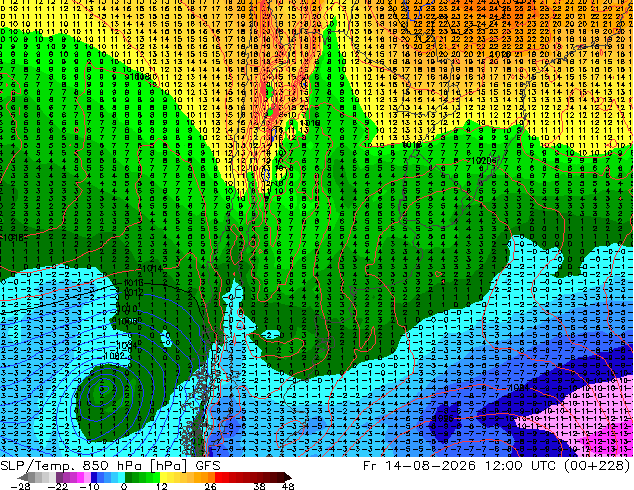Screen dimensions: 634x490
Task: Click the "SLP/Temp. 850 hPa [hPa] GFS" title
Action: click(x=110, y=466)
